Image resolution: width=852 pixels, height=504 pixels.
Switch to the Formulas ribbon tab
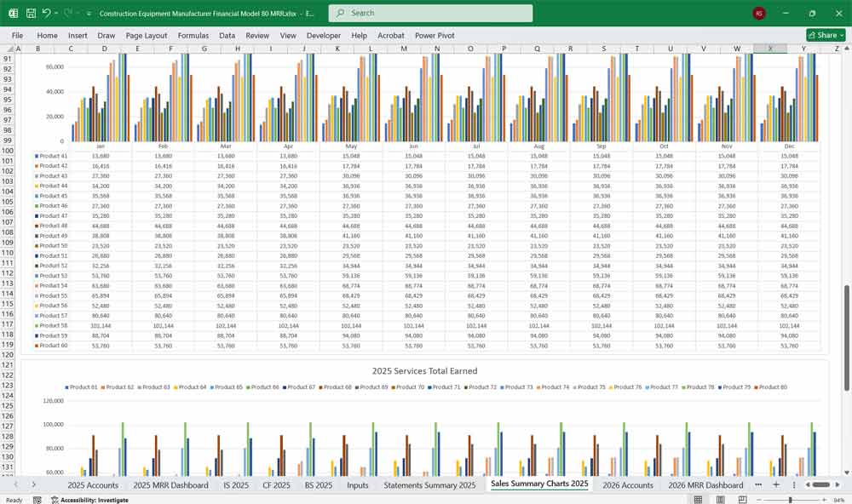click(x=193, y=36)
